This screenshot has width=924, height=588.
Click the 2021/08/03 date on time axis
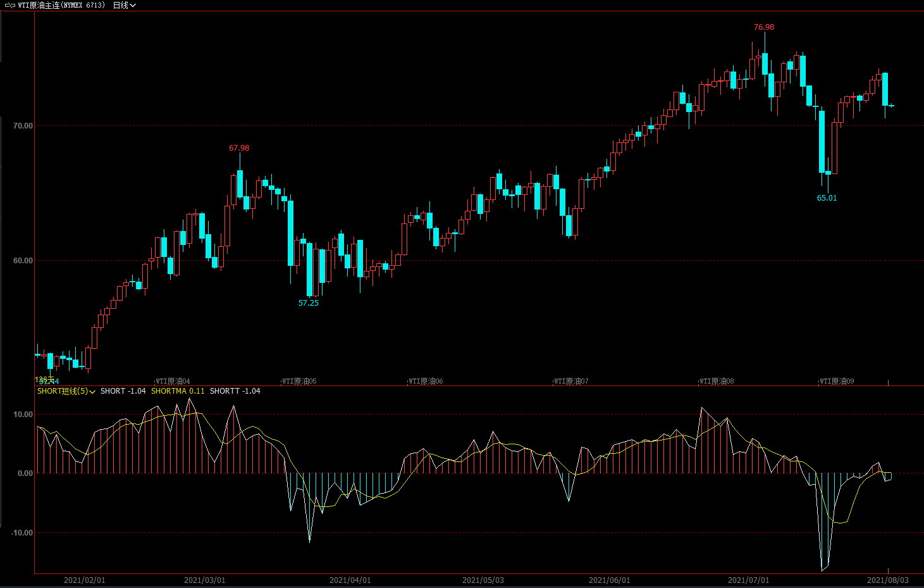887,580
